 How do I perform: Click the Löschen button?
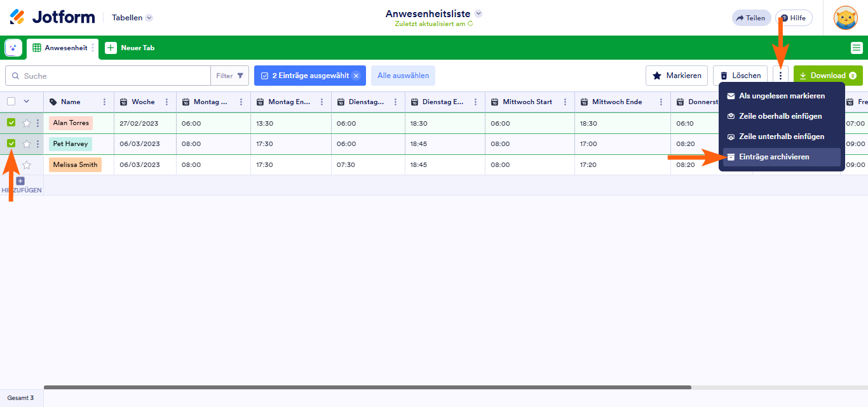tap(740, 76)
